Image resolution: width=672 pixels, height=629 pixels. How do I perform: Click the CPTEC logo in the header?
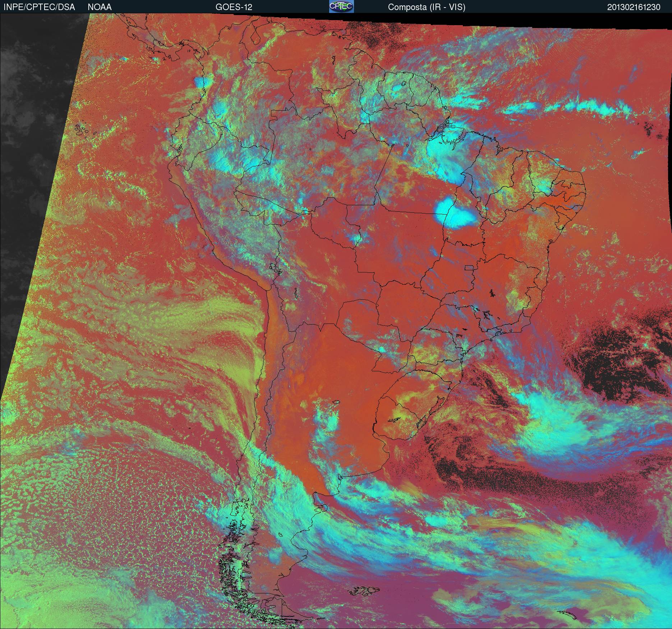pos(341,6)
